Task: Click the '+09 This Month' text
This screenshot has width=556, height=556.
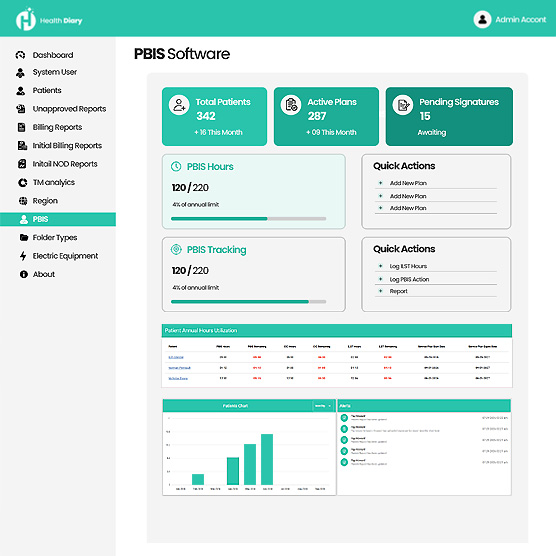Action: coord(331,132)
